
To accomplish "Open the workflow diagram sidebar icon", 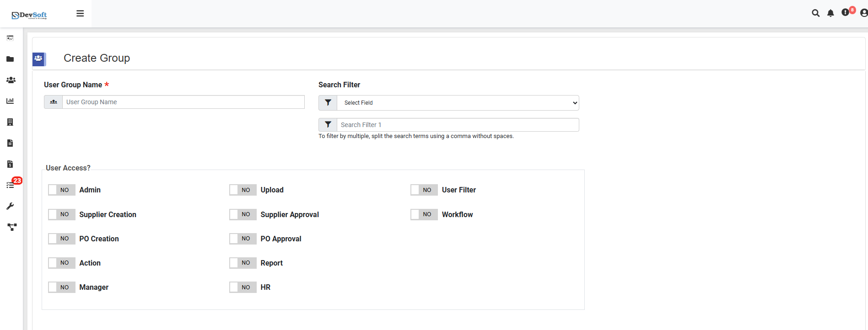I will [12, 227].
